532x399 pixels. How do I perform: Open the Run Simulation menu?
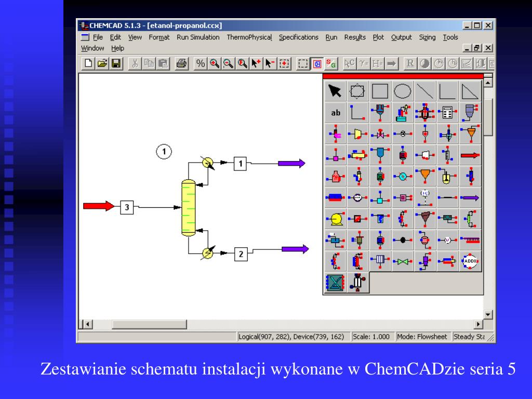click(x=198, y=37)
